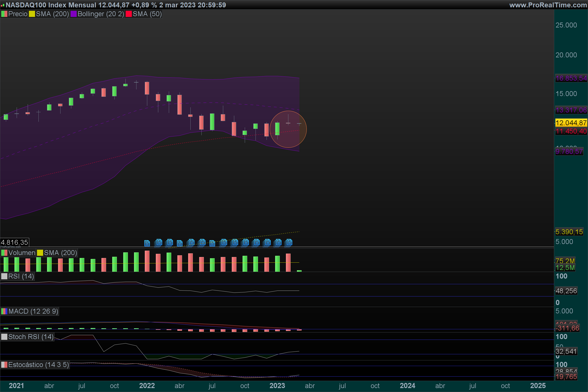Open the February 2023 stacked news icon
Viewport: 588px width, 392px height.
[x=289, y=243]
